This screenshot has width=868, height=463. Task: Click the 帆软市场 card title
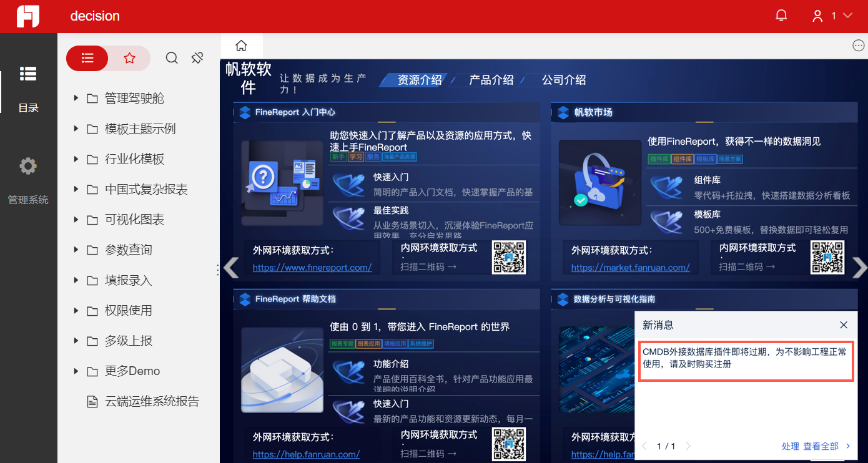coord(593,112)
